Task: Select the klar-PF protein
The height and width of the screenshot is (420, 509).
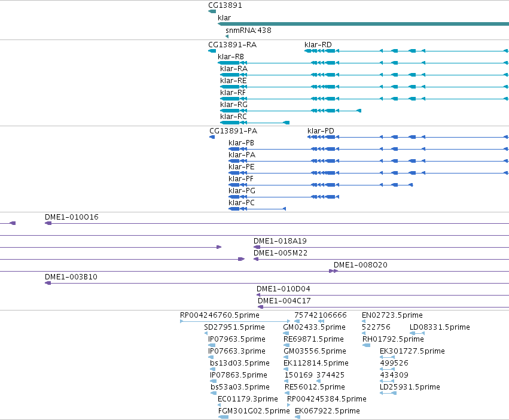Action: coord(241,179)
